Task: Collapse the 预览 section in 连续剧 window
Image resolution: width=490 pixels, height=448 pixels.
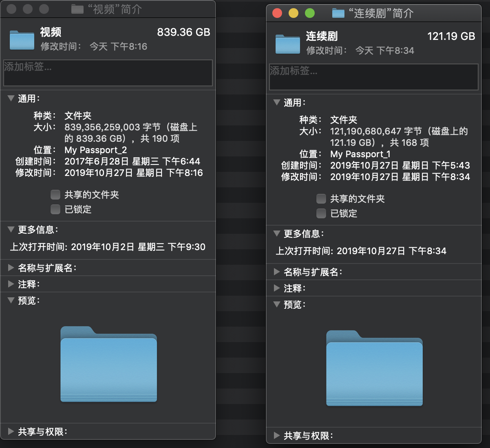Action: tap(277, 305)
